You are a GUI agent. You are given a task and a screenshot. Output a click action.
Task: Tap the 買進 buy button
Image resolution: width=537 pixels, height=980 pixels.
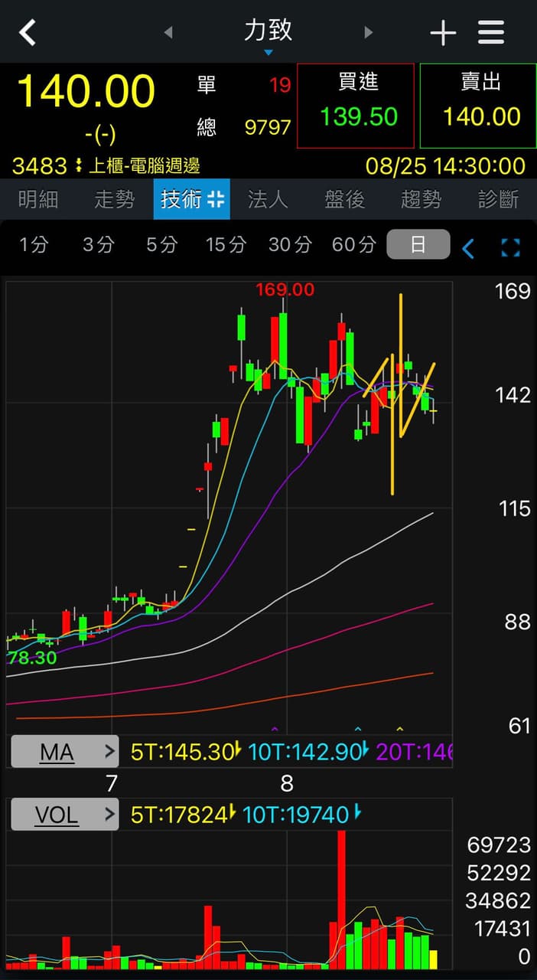coord(356,106)
